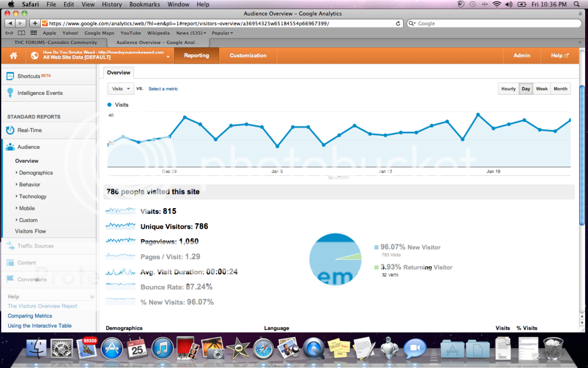588x368 pixels.
Task: Click the Jan 19 data point on chart
Action: [493, 128]
